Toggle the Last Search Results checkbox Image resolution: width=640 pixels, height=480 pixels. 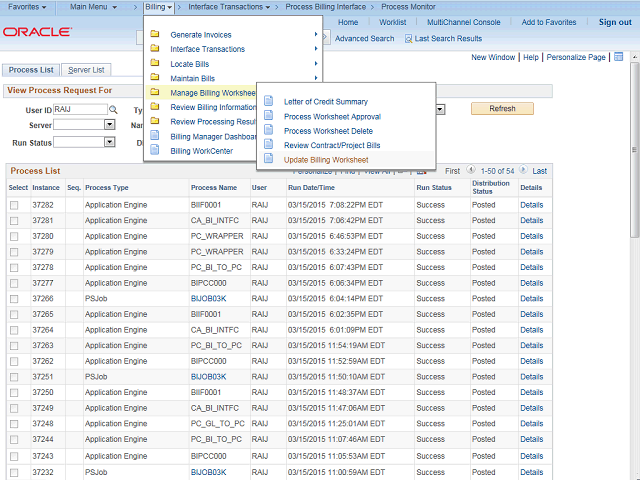[x=409, y=39]
